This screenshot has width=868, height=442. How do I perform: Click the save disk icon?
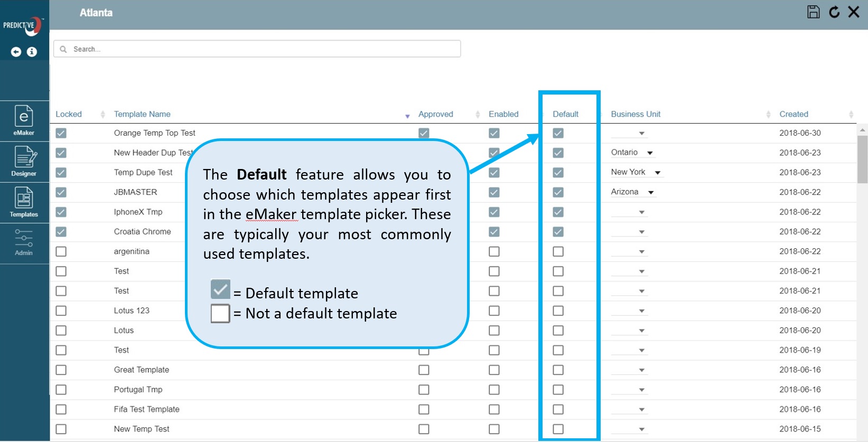[813, 12]
